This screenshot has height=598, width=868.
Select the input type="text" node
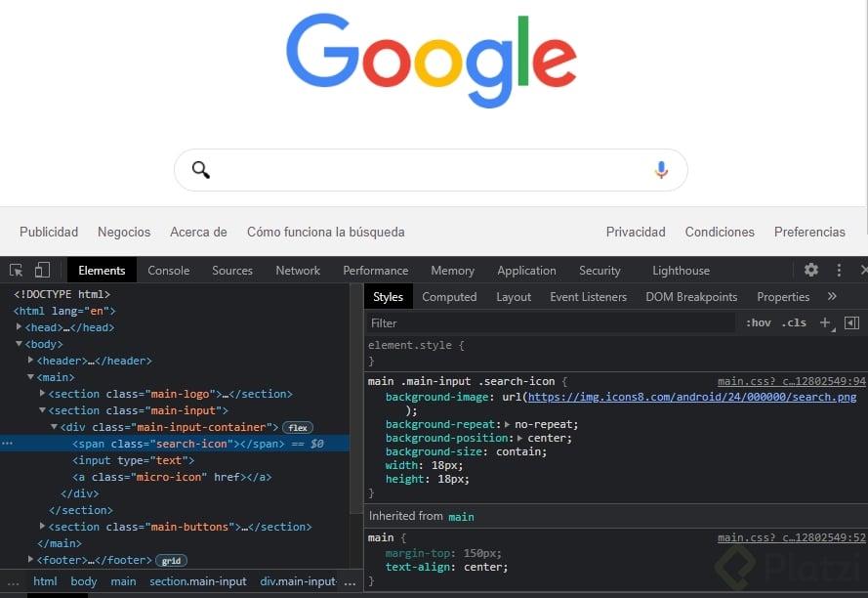(x=134, y=460)
